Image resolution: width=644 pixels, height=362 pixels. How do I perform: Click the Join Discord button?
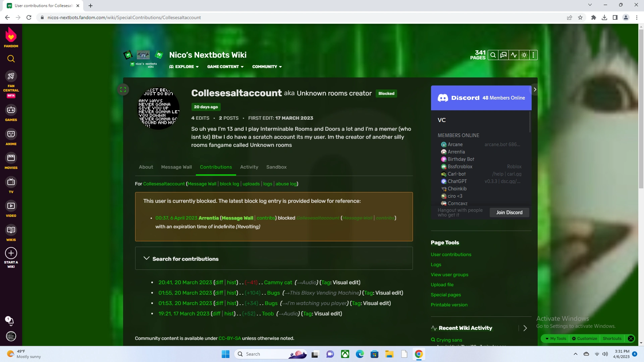coord(509,212)
